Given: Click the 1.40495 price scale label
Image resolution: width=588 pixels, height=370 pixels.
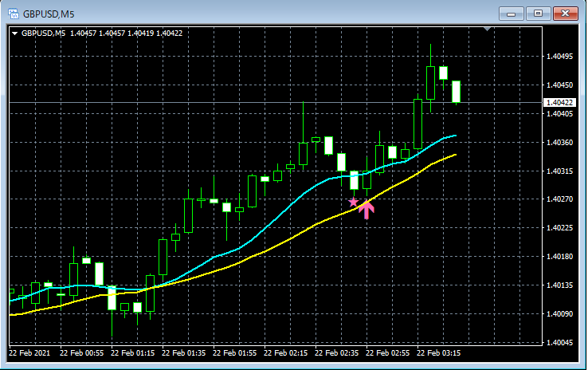Looking at the screenshot, I should pos(559,57).
